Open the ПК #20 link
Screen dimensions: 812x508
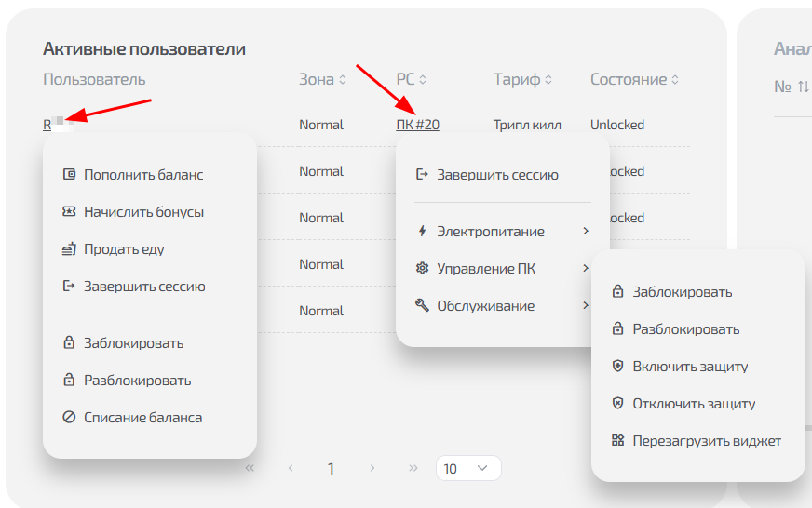pyautogui.click(x=417, y=125)
